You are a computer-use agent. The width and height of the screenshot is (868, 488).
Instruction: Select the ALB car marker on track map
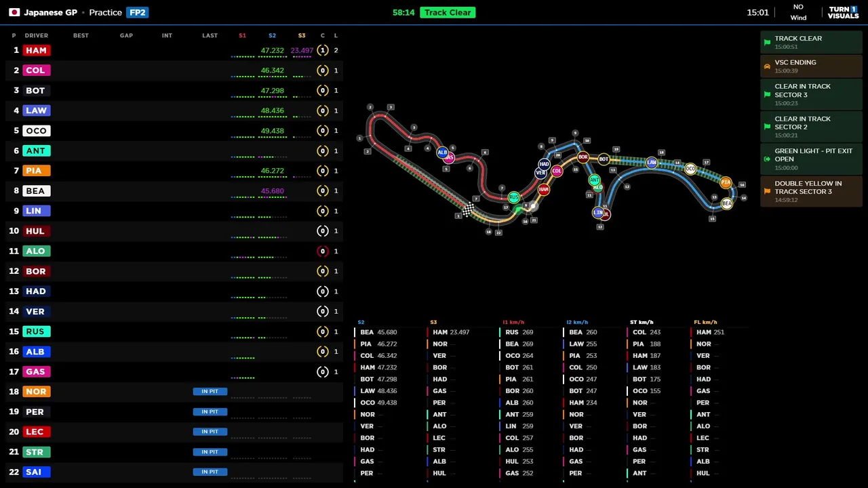[442, 152]
